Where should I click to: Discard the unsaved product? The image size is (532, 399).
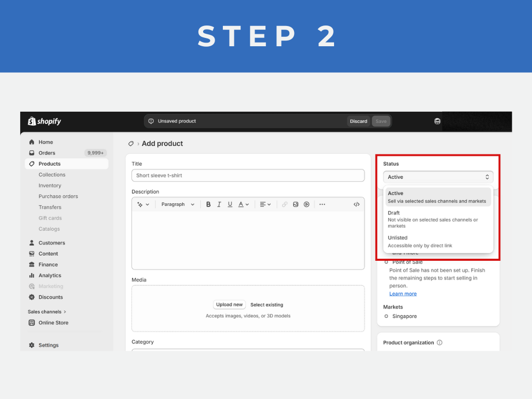click(x=358, y=122)
